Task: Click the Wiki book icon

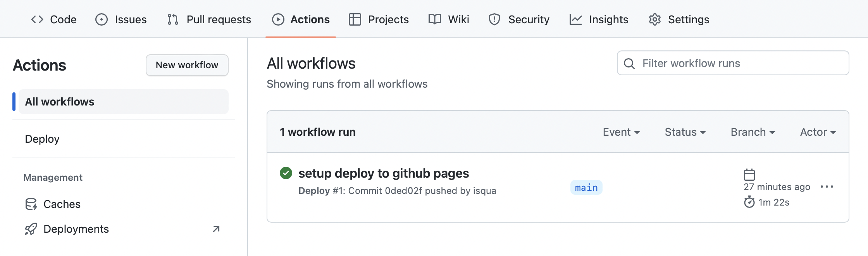Action: click(435, 19)
